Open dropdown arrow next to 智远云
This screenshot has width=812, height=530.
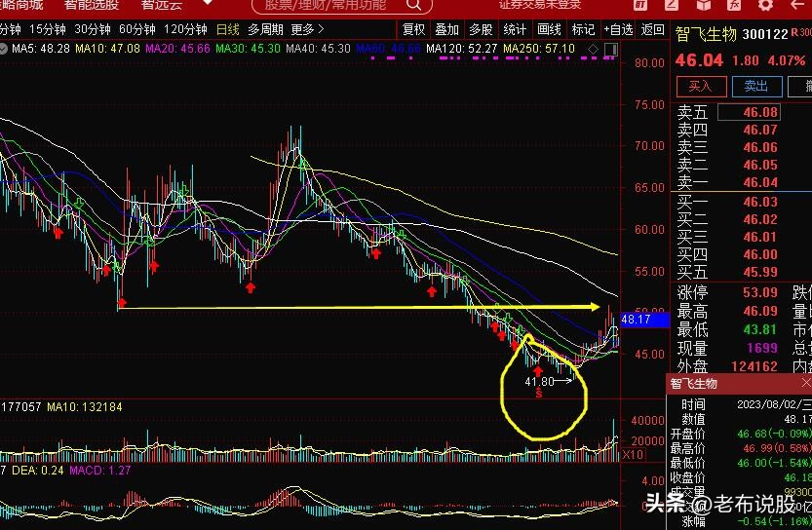pos(208,3)
